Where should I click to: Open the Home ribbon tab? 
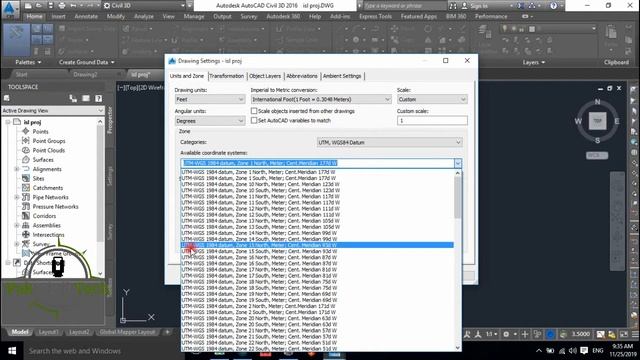[35, 16]
